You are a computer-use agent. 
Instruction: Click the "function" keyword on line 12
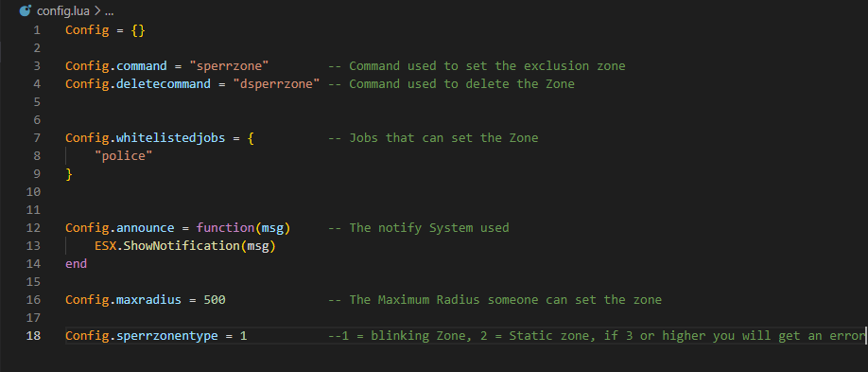pos(225,228)
